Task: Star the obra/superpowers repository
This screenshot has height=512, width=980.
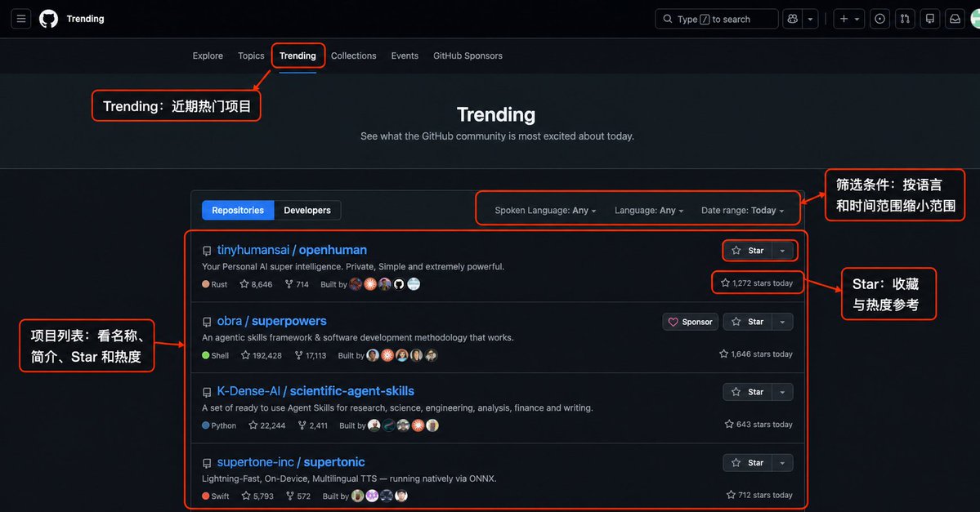Action: tap(748, 322)
